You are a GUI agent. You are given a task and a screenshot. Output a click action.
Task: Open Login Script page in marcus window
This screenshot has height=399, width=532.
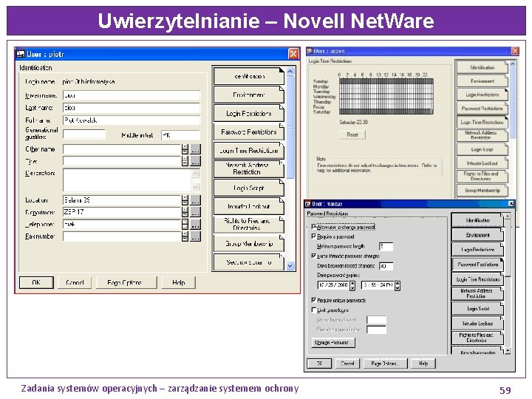pos(477,309)
